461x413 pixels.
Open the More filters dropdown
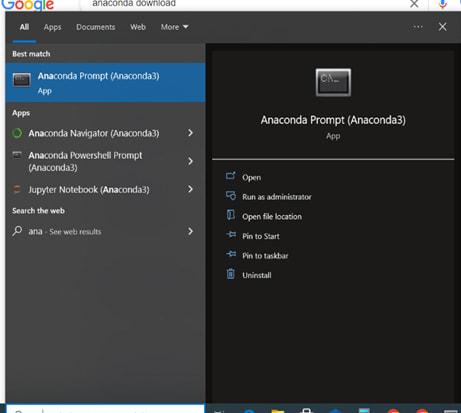click(174, 27)
